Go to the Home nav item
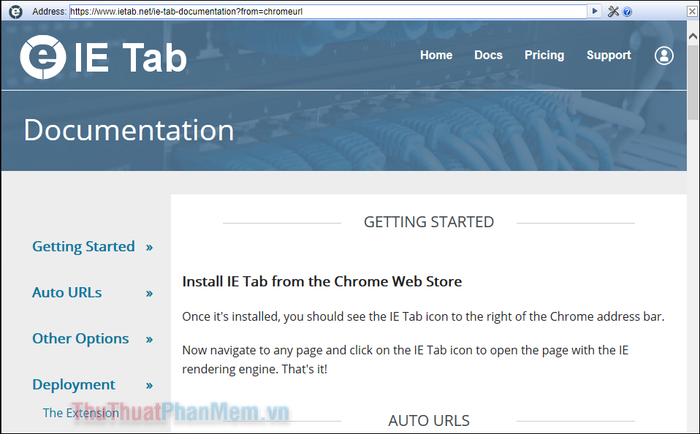This screenshot has width=700, height=434. click(436, 55)
